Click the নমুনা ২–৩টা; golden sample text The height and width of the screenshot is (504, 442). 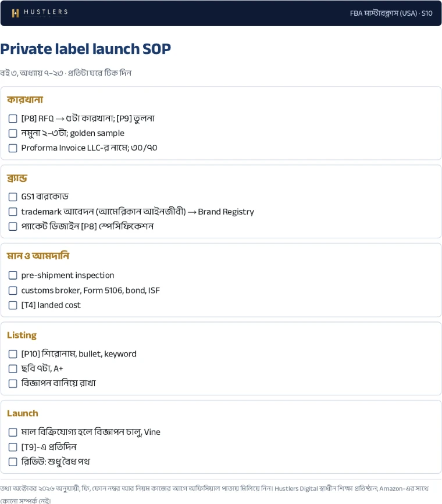click(x=73, y=133)
